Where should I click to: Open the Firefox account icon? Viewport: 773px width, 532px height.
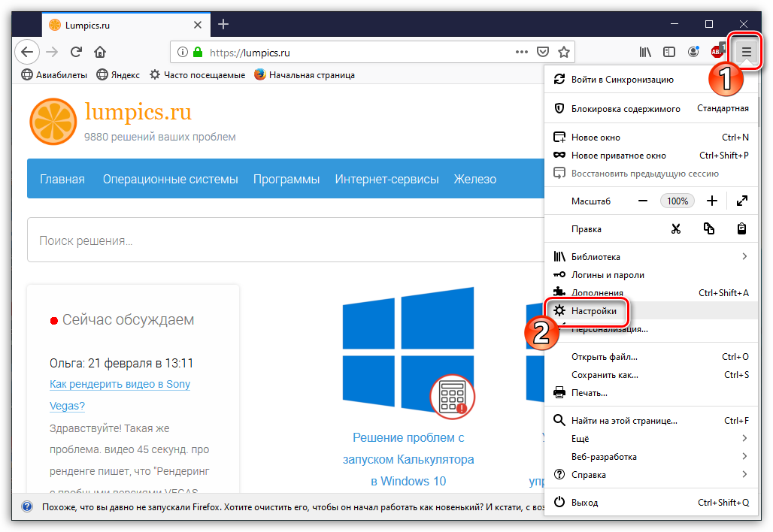point(693,52)
